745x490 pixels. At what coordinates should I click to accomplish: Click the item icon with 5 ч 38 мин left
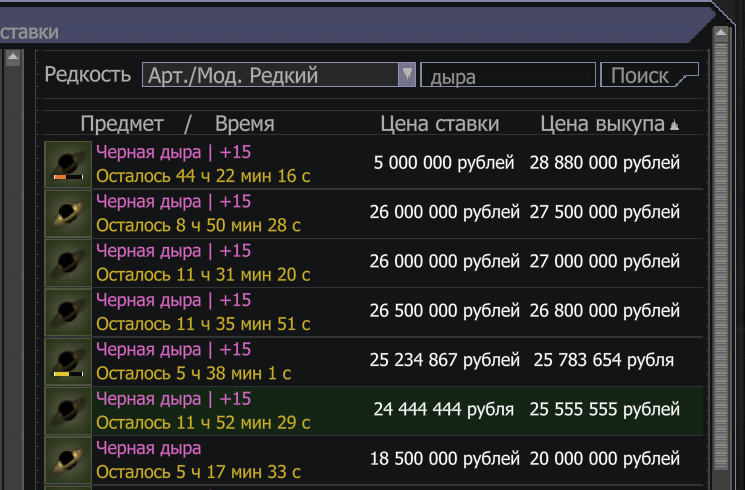pyautogui.click(x=68, y=360)
